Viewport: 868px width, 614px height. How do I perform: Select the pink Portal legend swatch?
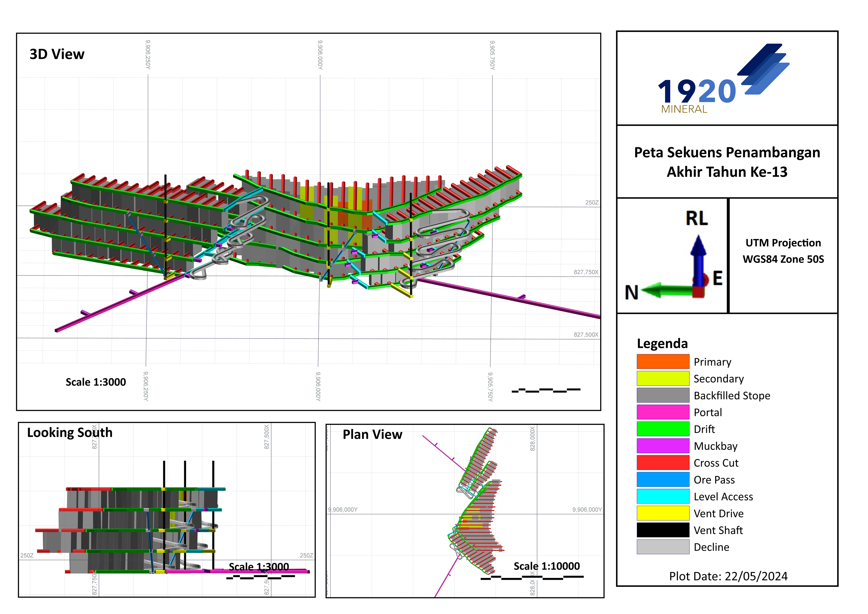pyautogui.click(x=663, y=412)
